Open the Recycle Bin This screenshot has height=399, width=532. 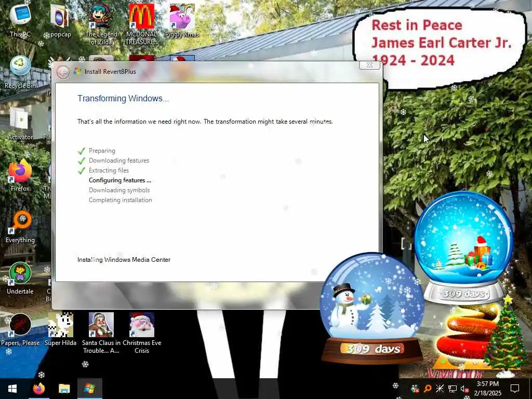click(20, 72)
